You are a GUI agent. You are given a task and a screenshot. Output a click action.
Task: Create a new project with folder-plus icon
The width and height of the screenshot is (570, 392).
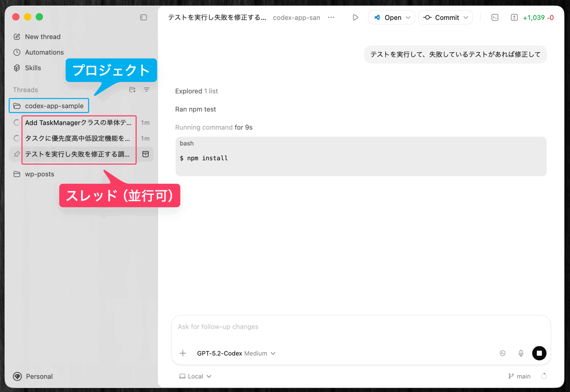tap(132, 90)
